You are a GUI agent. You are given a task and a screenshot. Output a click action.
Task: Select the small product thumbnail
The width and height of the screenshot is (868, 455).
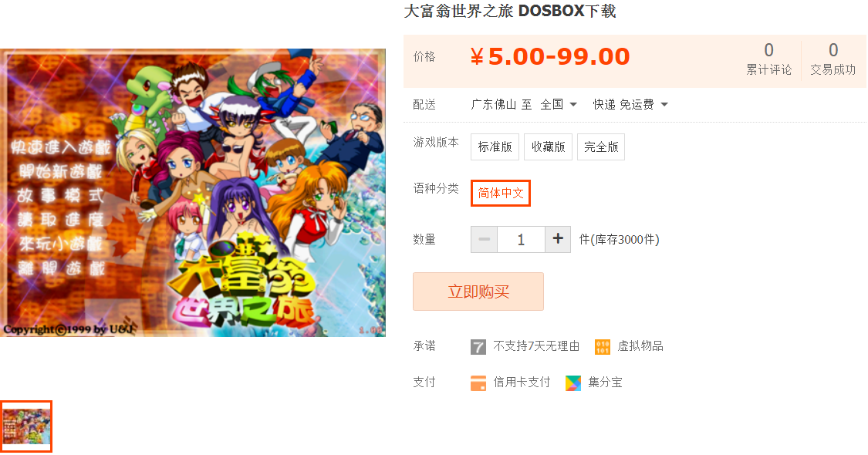(x=26, y=426)
